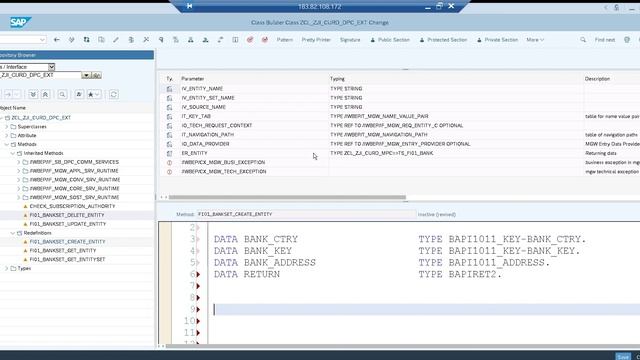Screen dimensions: 640x360
Task: Select the ZCL_ZJI_CURD_DPC_EXT root tree node
Action: (41, 118)
